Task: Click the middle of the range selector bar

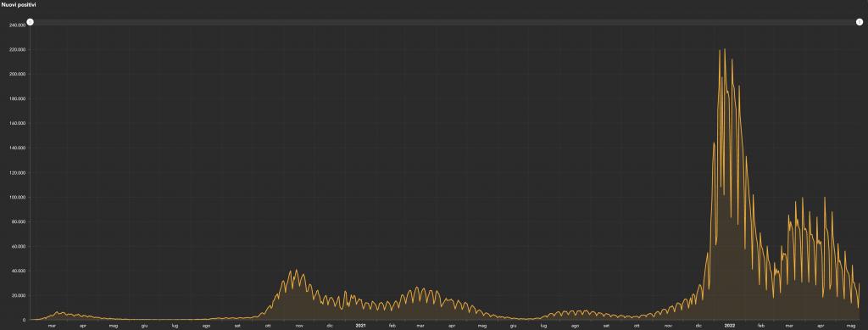Action: (444, 22)
